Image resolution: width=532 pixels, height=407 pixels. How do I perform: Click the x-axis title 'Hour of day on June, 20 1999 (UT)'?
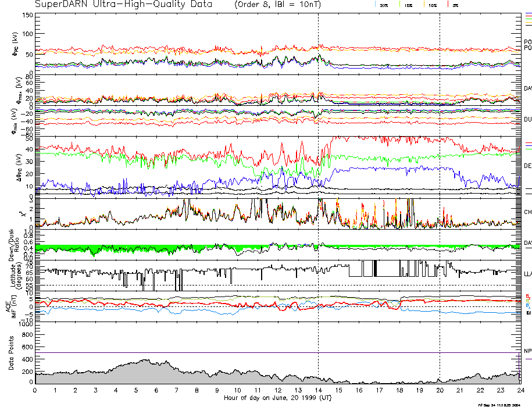point(277,398)
